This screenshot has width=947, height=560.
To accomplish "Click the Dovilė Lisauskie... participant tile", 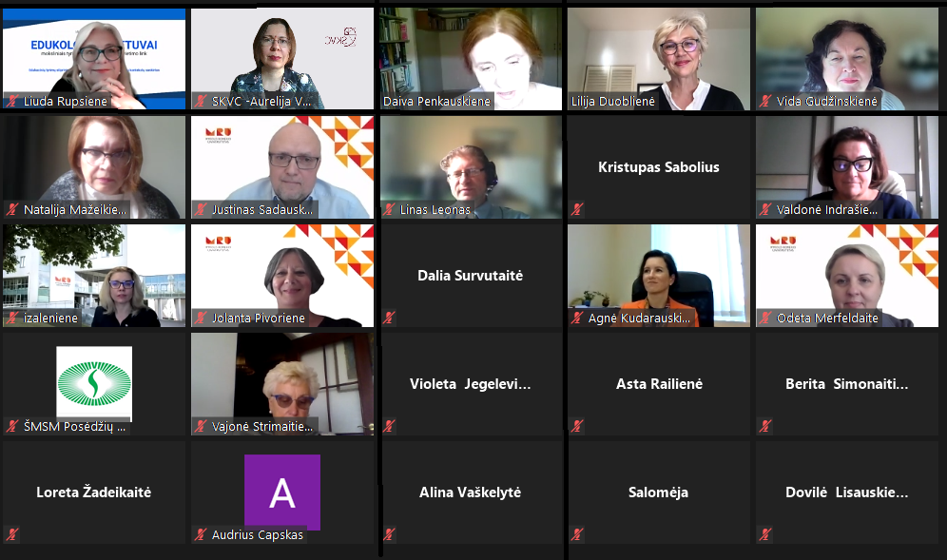I will 847,492.
